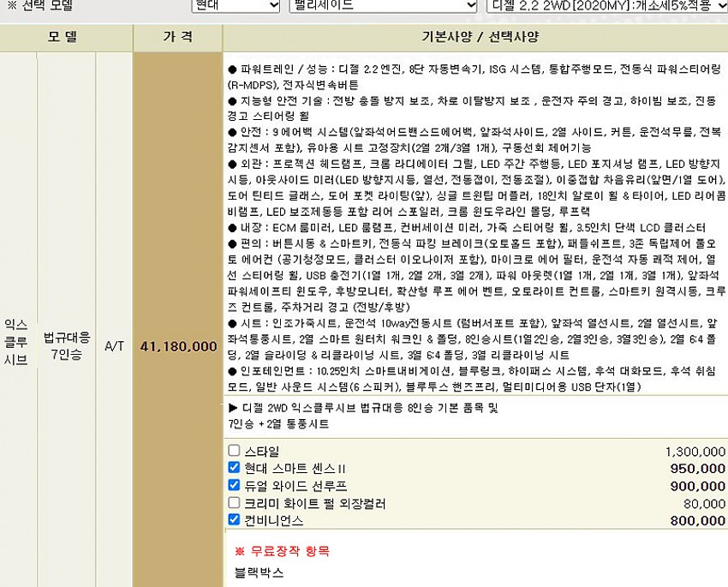Click the 블랙박스 free item text
Viewport: 728px width, 587px height.
[x=259, y=572]
